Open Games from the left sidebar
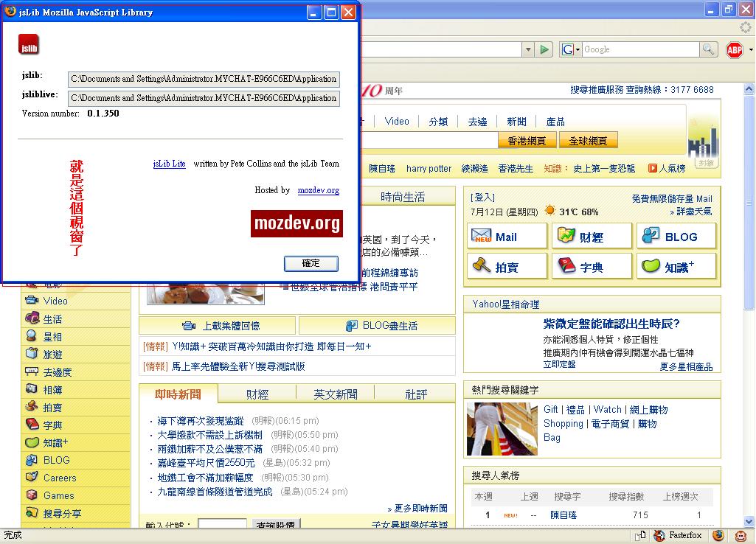 58,495
